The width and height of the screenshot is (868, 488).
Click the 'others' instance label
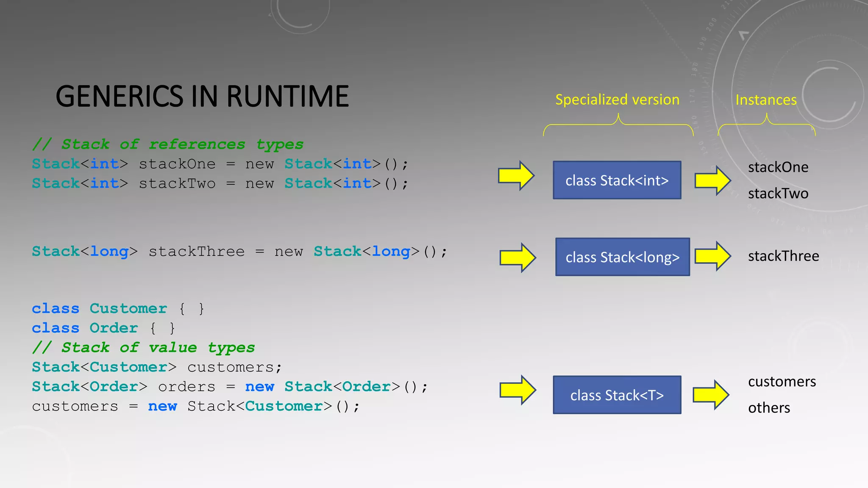pos(769,408)
